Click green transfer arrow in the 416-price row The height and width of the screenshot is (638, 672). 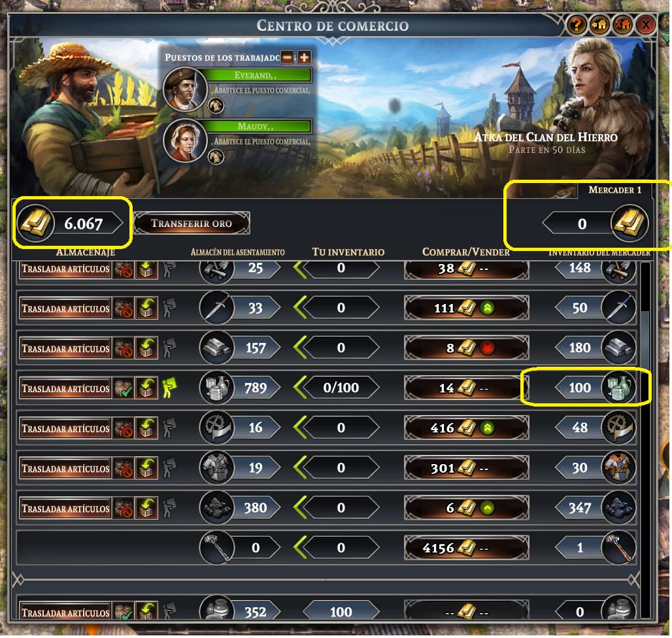pos(301,428)
